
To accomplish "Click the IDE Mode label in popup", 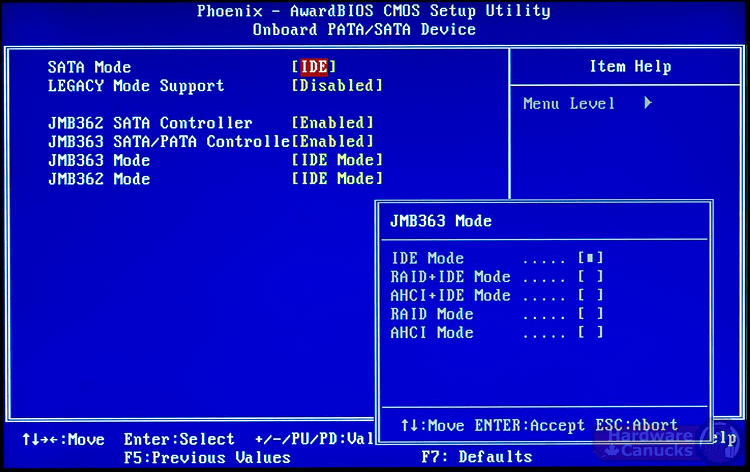I will pos(428,258).
